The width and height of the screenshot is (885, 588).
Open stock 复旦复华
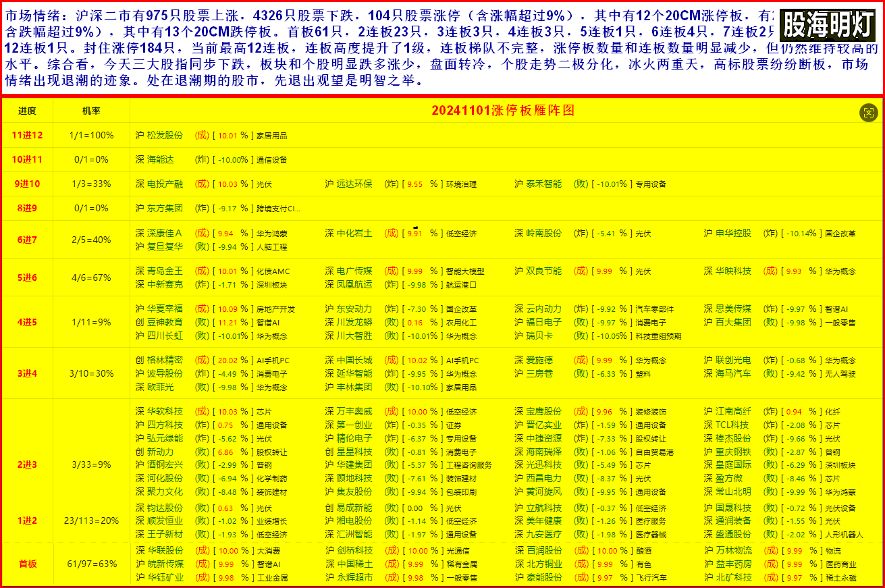[165, 246]
